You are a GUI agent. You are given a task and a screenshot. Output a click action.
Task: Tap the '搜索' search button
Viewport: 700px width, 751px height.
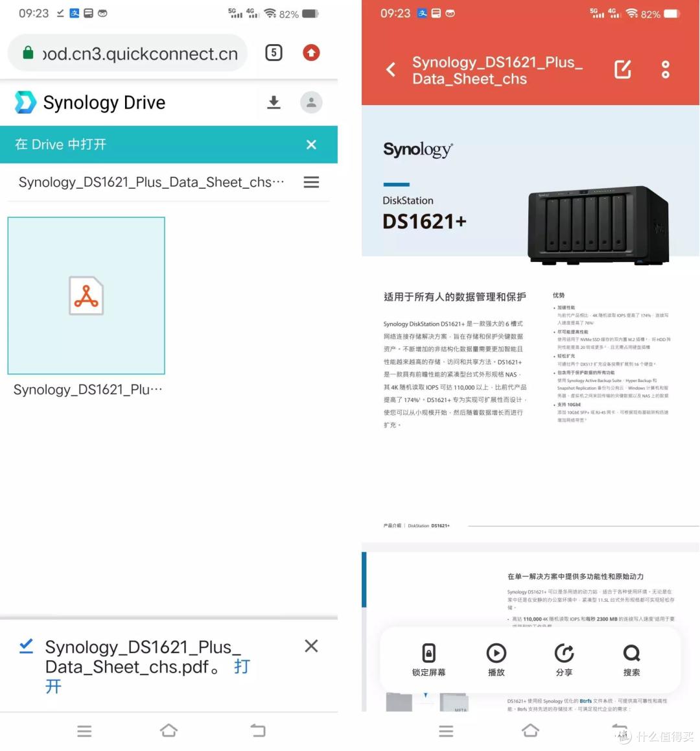tap(631, 660)
